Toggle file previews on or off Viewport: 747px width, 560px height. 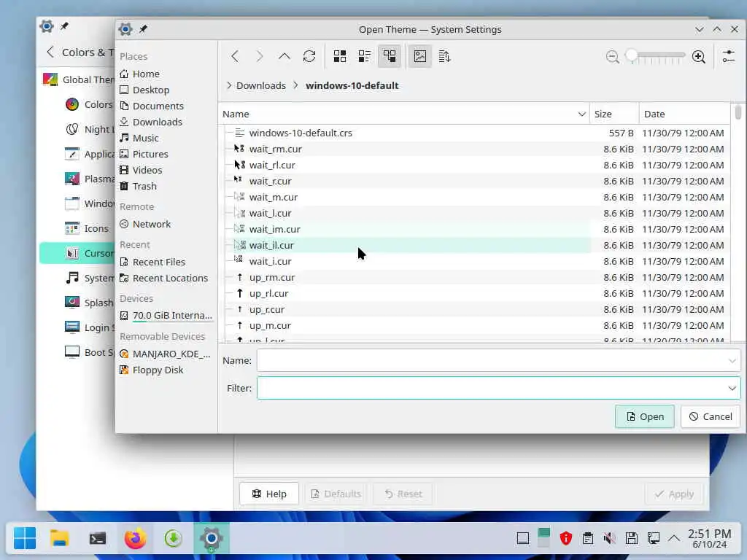tap(419, 56)
